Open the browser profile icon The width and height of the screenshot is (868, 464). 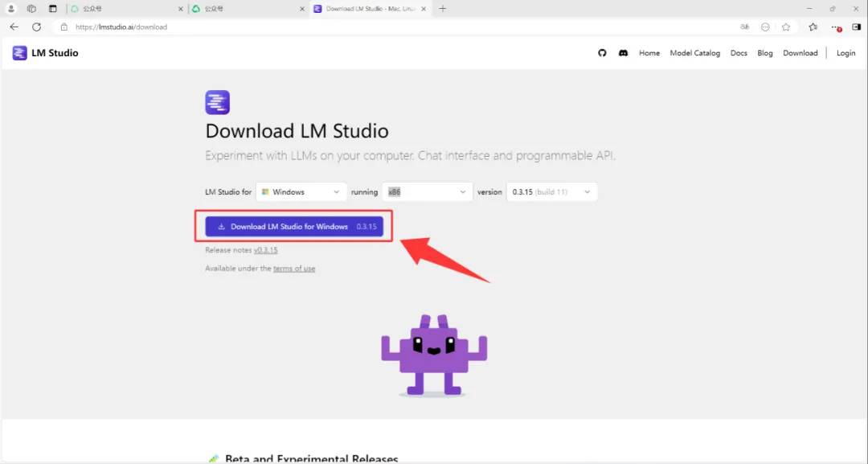(x=10, y=9)
